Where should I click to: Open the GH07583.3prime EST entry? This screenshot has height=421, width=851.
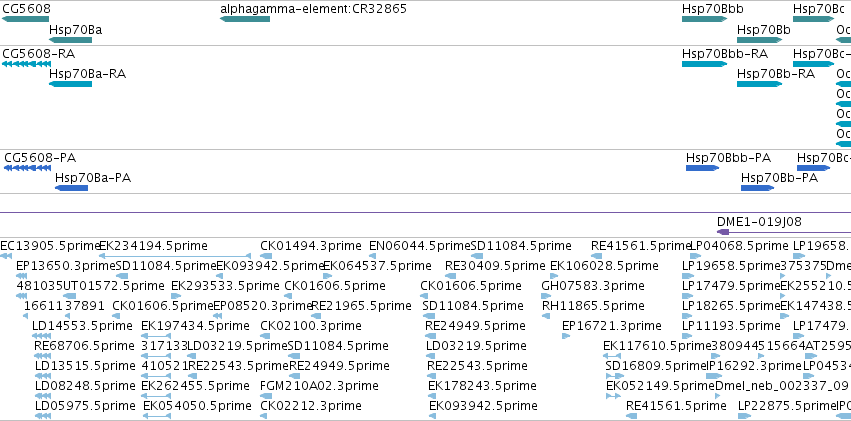[x=593, y=286]
